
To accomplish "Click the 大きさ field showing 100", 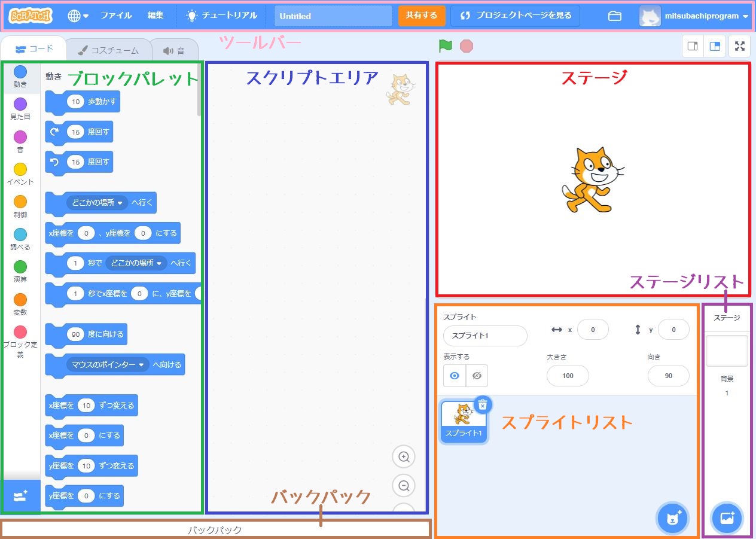I will coord(568,376).
